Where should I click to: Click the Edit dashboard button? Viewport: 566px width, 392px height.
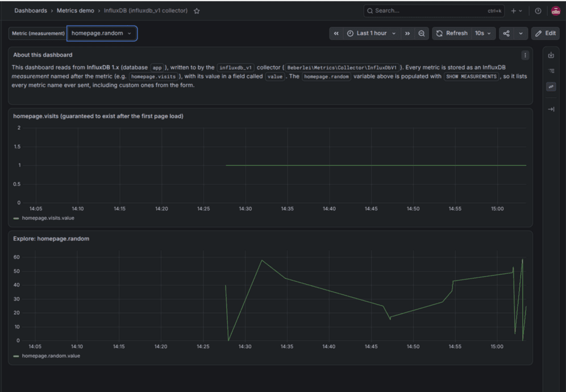pos(545,33)
